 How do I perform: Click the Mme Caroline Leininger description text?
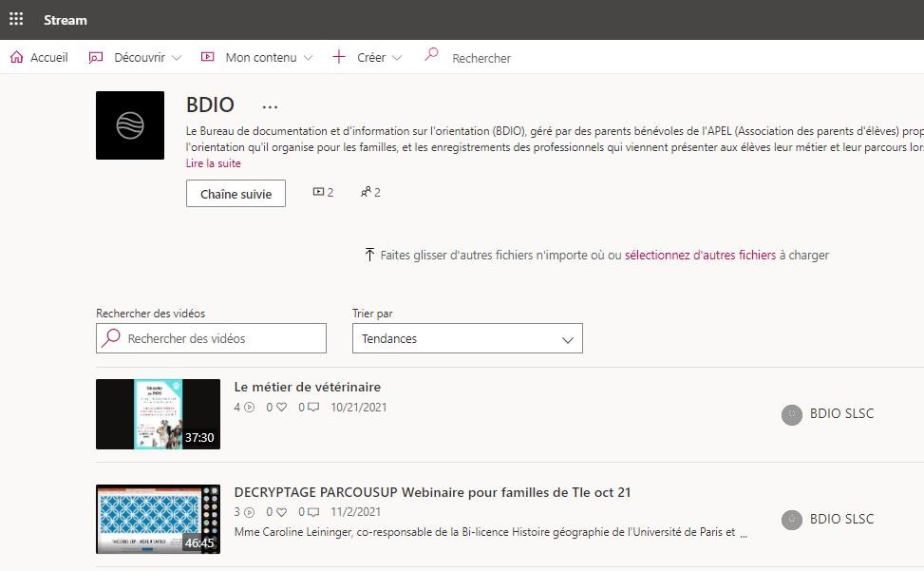click(x=490, y=532)
